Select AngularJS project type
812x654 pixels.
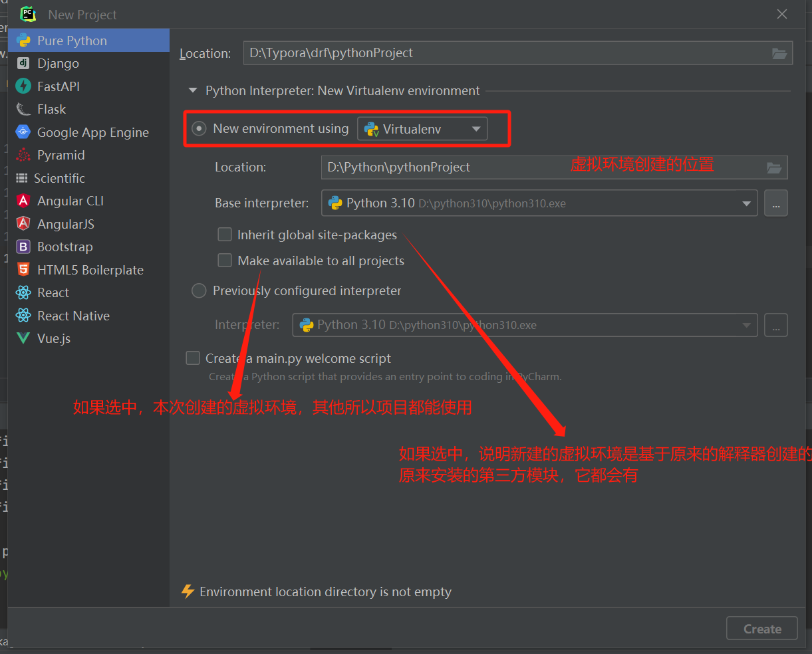[88, 224]
